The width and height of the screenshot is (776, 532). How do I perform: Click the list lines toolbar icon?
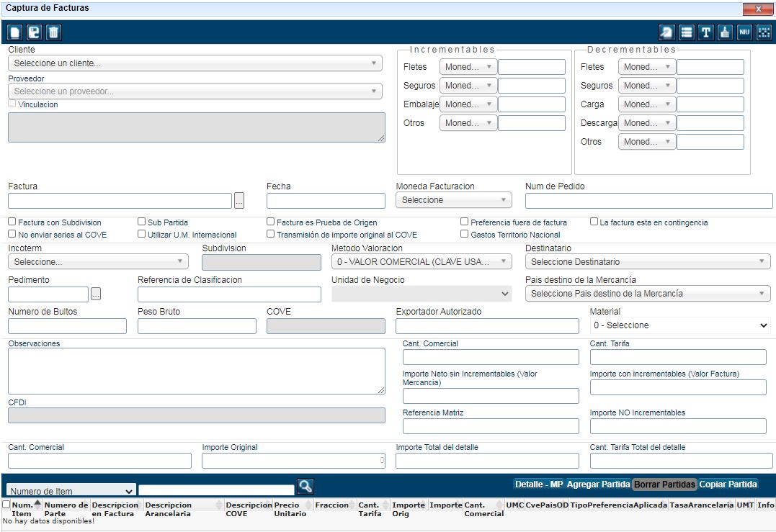(687, 32)
